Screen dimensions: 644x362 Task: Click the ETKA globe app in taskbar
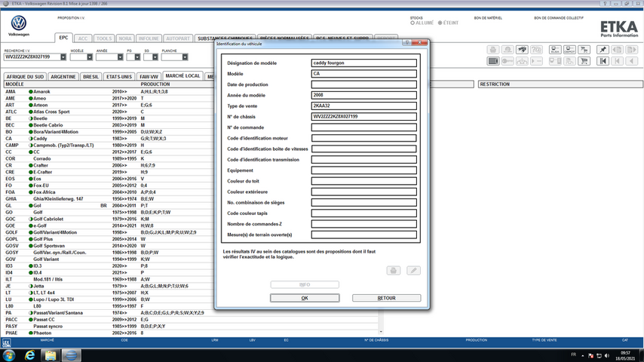click(x=71, y=355)
